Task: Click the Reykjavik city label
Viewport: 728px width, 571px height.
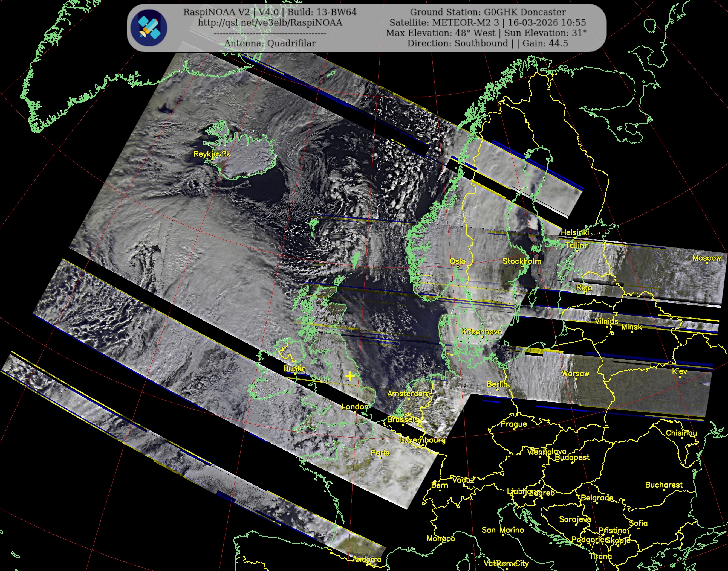Action: point(212,154)
